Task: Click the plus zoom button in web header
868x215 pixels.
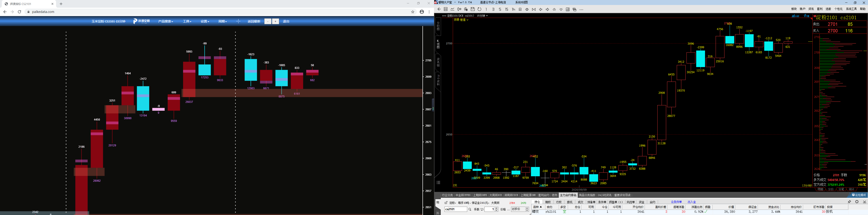Action: [275, 21]
